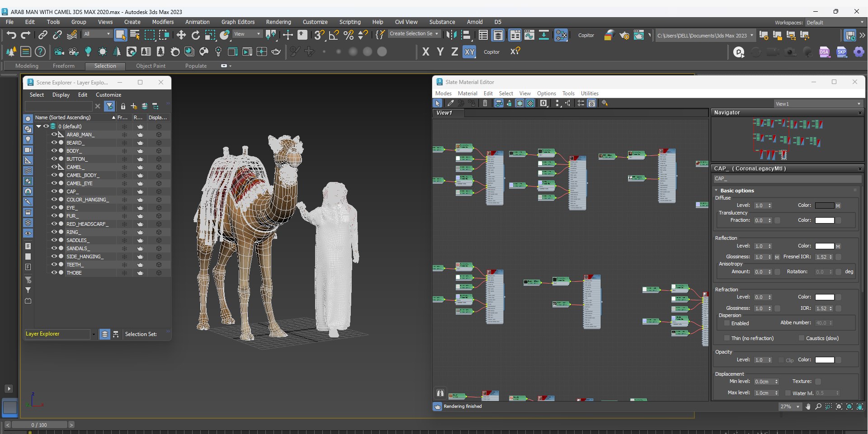Screen dimensions: 868x434
Task: Activate the Select and Move tool
Action: [x=181, y=35]
